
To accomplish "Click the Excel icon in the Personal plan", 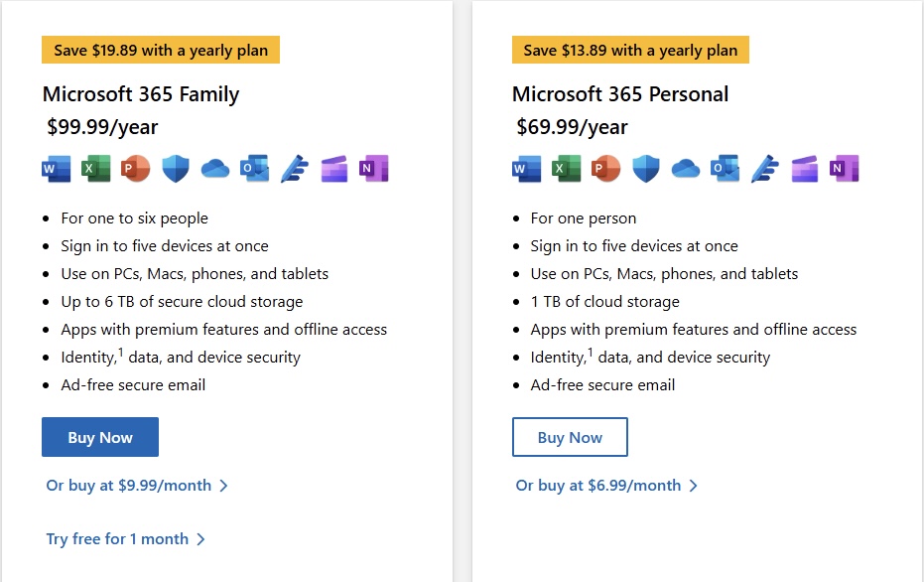I will coord(566,169).
